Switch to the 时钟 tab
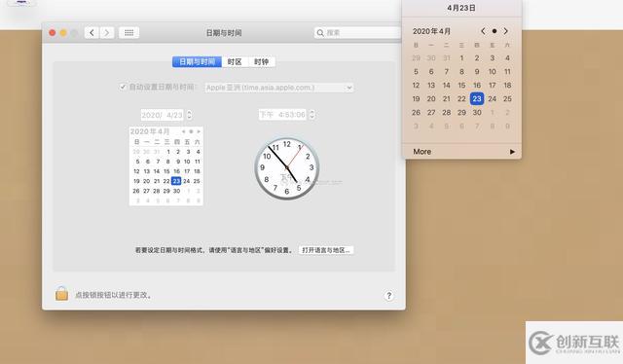 [261, 61]
